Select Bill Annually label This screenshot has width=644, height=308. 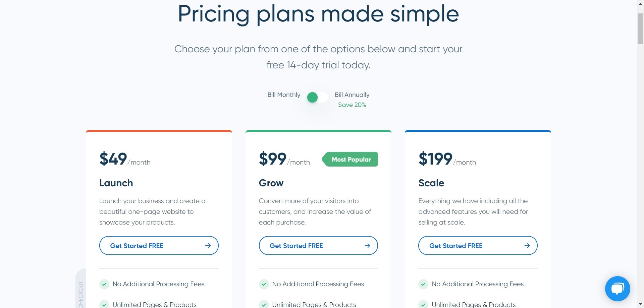pyautogui.click(x=352, y=95)
